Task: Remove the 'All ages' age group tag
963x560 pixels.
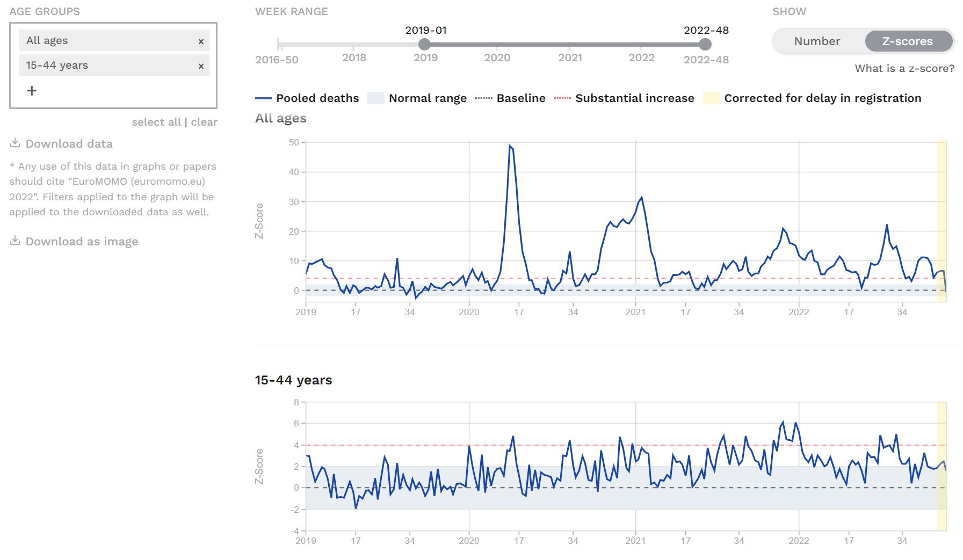Action: (x=201, y=41)
